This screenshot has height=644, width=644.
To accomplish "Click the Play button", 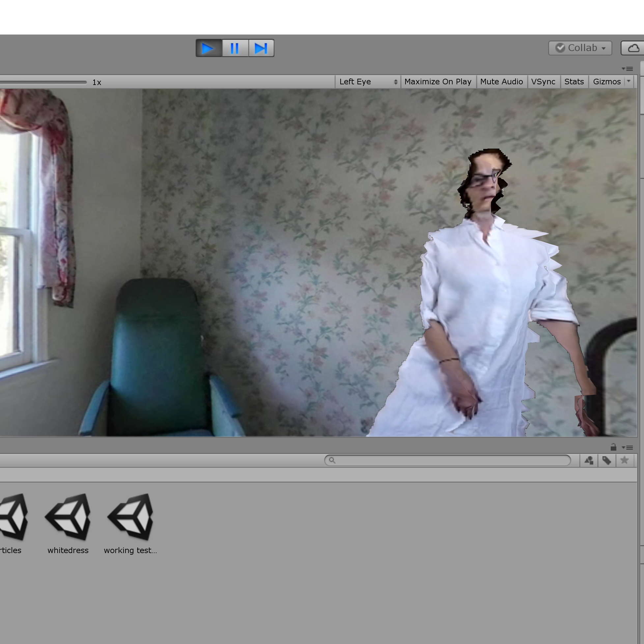I will click(x=208, y=48).
